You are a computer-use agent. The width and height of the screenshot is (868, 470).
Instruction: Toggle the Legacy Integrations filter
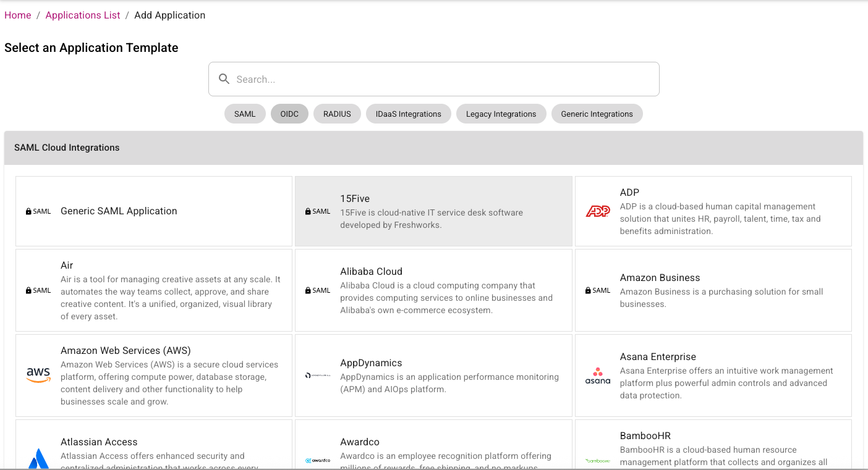click(501, 114)
